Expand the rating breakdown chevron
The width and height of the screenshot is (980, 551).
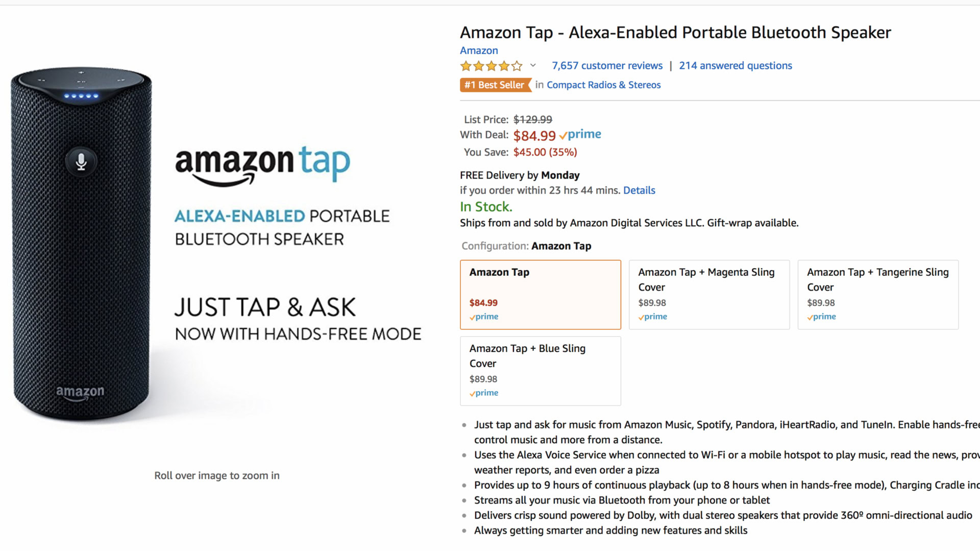click(533, 65)
